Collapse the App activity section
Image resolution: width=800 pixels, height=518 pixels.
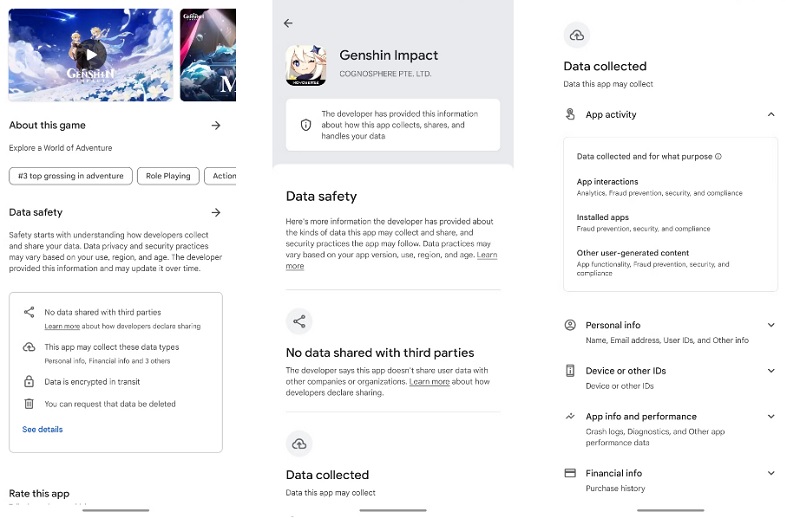coord(771,115)
